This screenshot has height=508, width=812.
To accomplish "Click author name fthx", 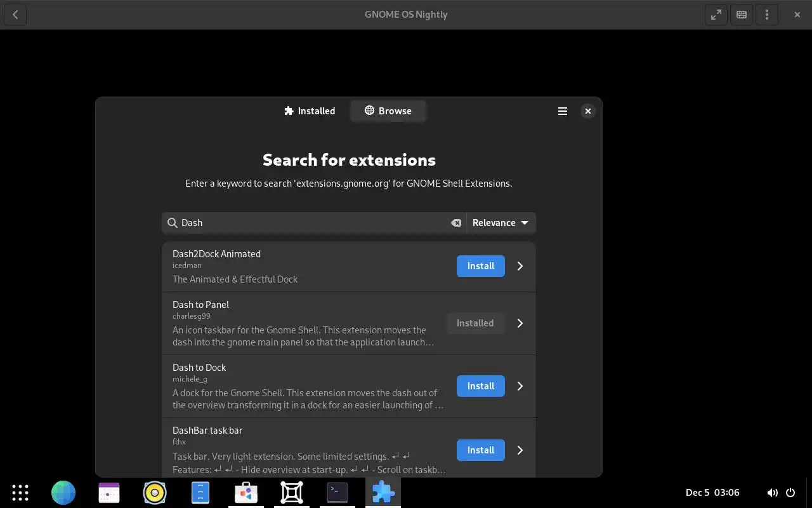I will 179,442.
